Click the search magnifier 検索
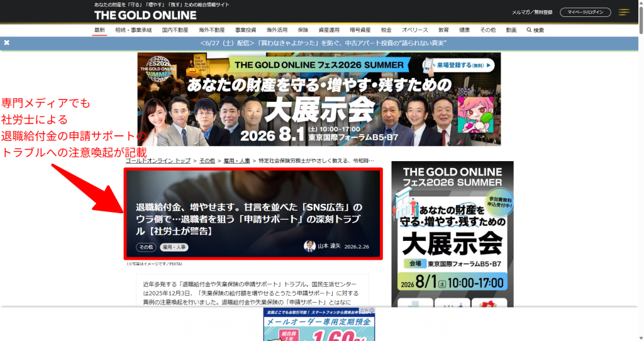This screenshot has height=341, width=644. tap(535, 30)
